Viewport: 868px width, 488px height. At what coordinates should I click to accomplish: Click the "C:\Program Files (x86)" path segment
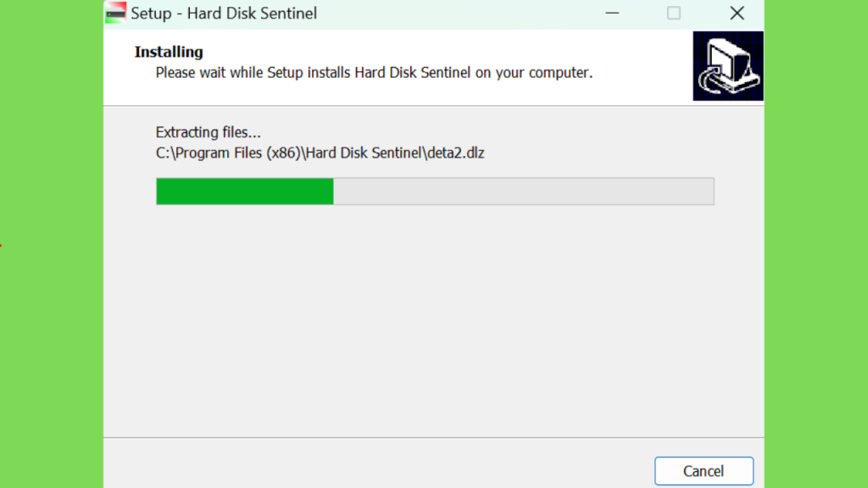coord(228,153)
